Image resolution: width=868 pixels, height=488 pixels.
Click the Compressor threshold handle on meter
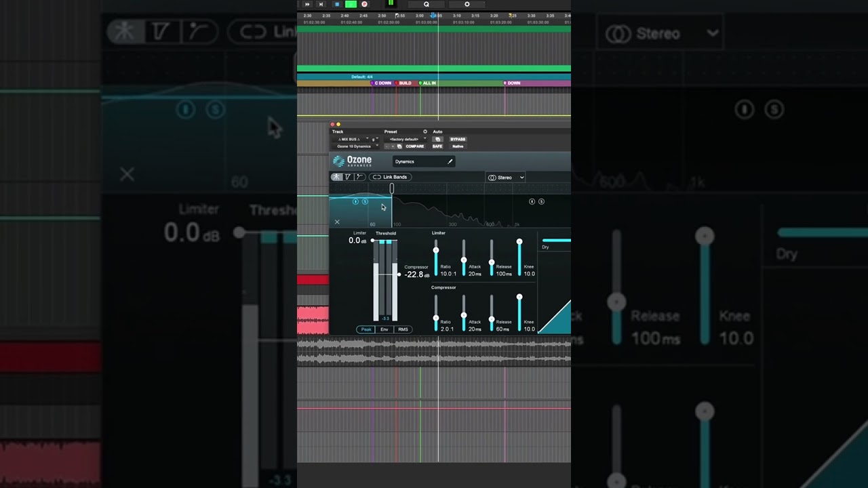[399, 274]
